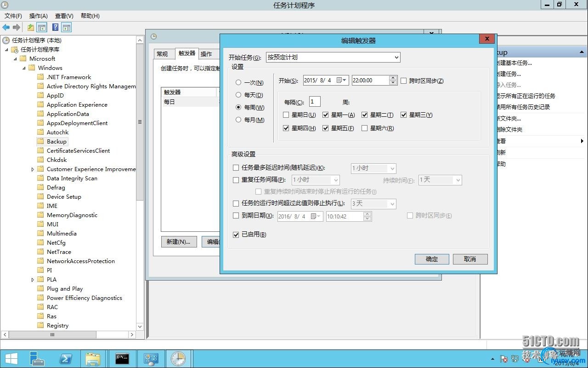The height and width of the screenshot is (368, 588).
Task: Open the Windows Start button
Action: coord(11,359)
